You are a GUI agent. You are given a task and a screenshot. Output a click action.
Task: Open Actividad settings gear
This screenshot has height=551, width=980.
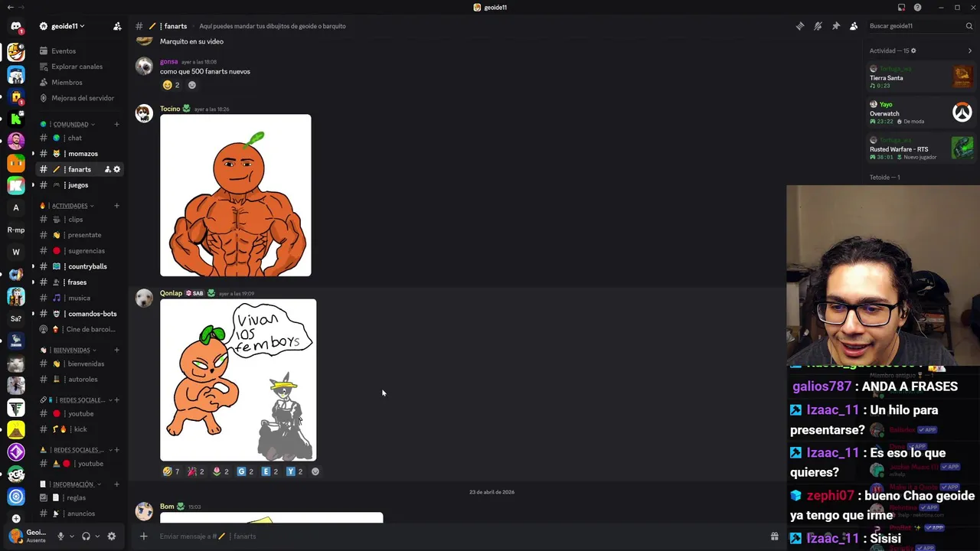913,51
